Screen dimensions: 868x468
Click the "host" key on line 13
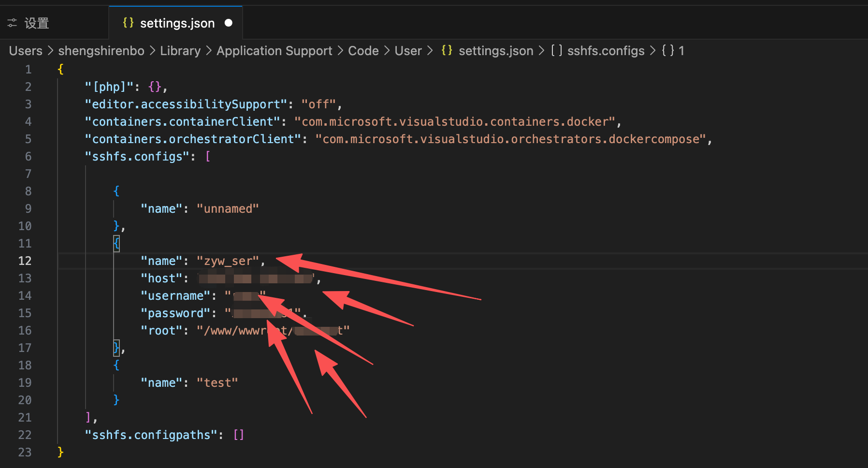pyautogui.click(x=161, y=278)
